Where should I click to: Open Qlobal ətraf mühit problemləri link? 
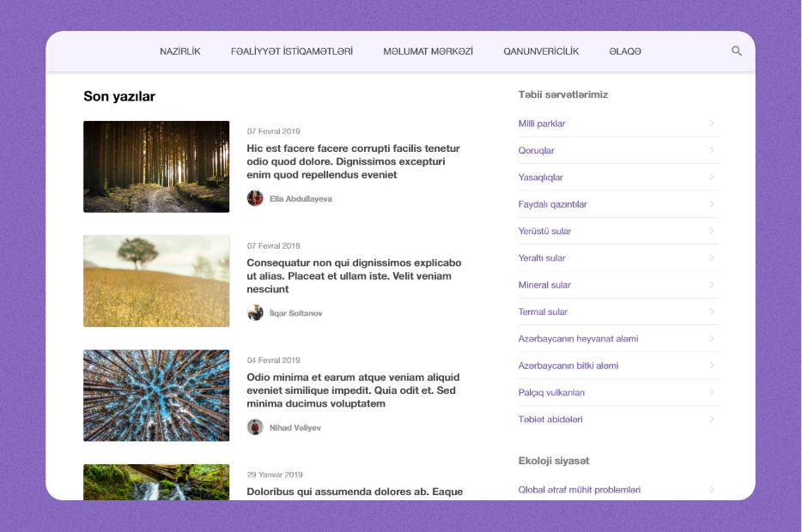[x=579, y=490]
